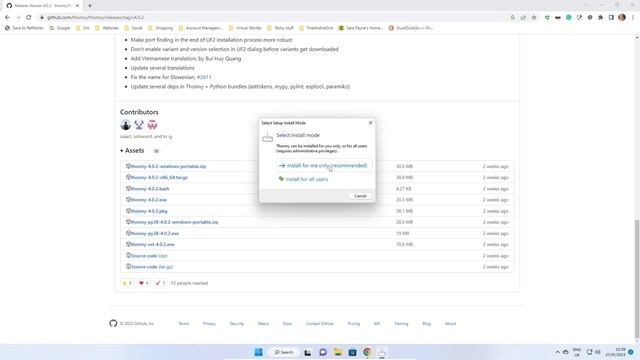Download thonny-4.0.2.pkg asset
The height and width of the screenshot is (360, 640).
pyautogui.click(x=149, y=211)
